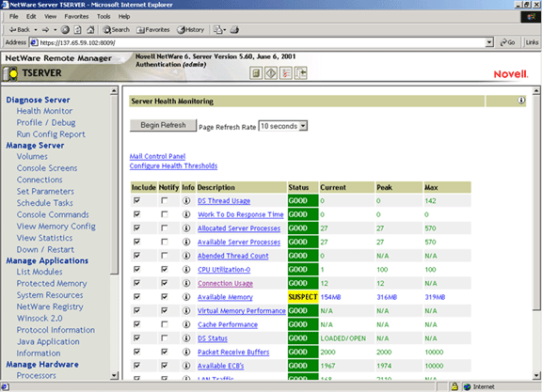
Task: Click the first NetWare header icon button
Action: click(x=256, y=73)
